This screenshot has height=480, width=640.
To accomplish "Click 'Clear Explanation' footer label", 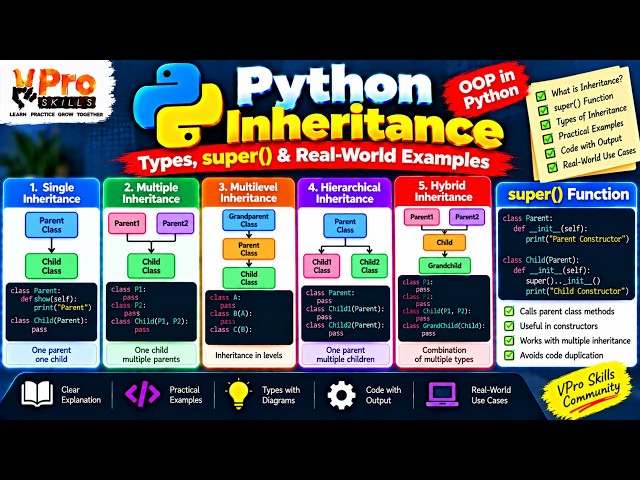I will click(x=81, y=395).
